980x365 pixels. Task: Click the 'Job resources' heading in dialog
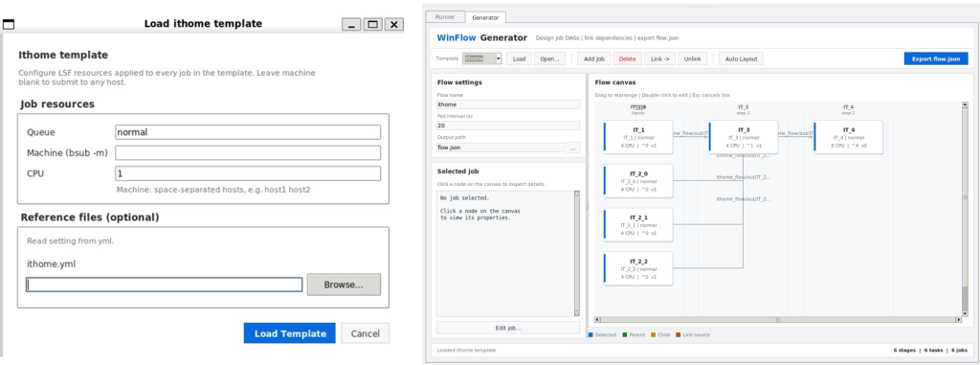[x=57, y=103]
